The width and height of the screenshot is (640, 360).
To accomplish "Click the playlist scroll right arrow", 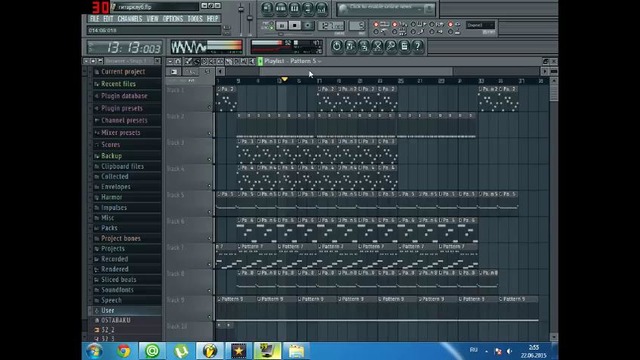I will 544,71.
